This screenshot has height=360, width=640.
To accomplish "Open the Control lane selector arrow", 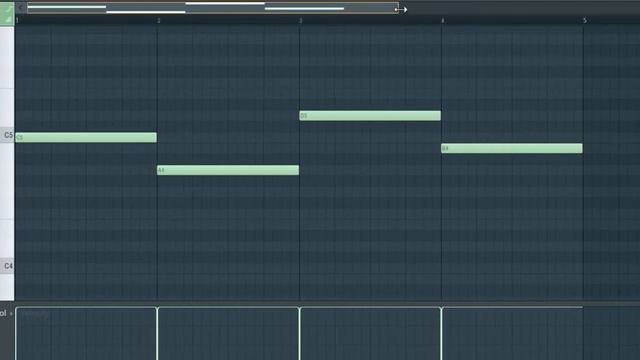I will (x=11, y=313).
